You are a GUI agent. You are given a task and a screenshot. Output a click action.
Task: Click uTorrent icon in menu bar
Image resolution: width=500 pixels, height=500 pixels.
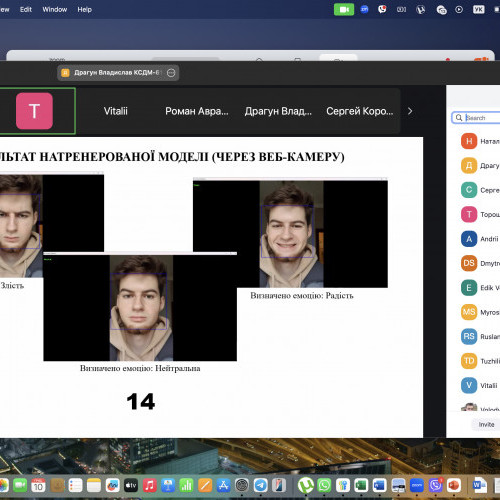[x=421, y=10]
